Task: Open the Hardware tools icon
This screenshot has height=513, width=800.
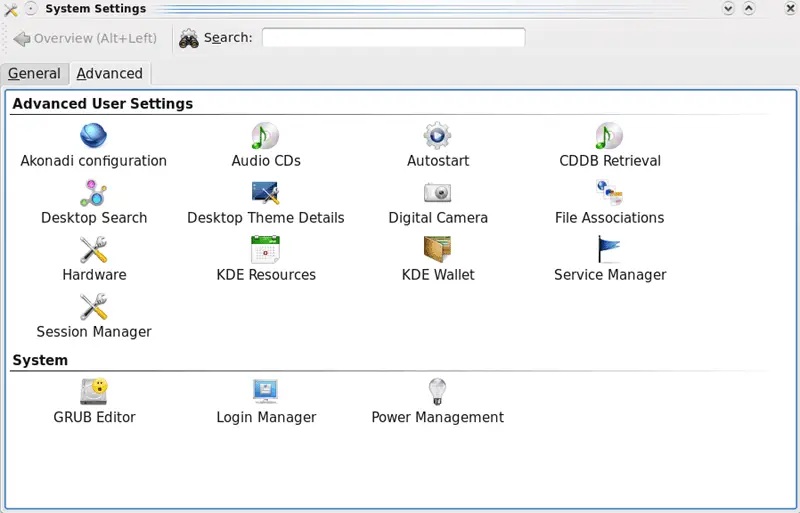Action: (93, 250)
